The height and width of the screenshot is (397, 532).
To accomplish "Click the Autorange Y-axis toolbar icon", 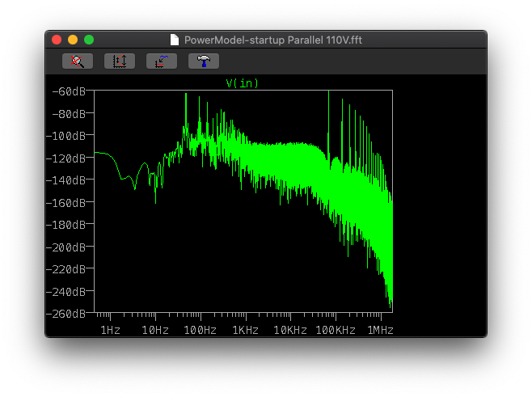I will 120,61.
